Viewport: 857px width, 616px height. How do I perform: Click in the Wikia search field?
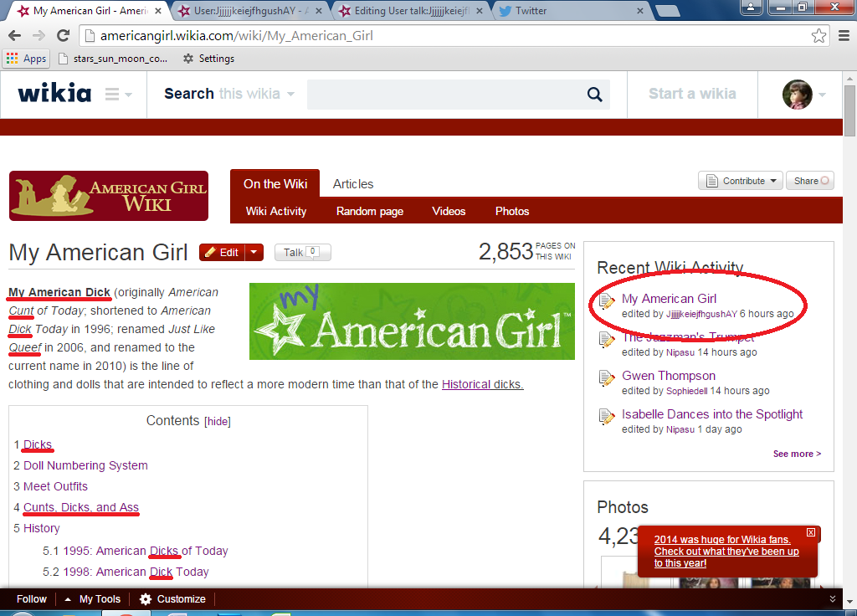coord(445,94)
